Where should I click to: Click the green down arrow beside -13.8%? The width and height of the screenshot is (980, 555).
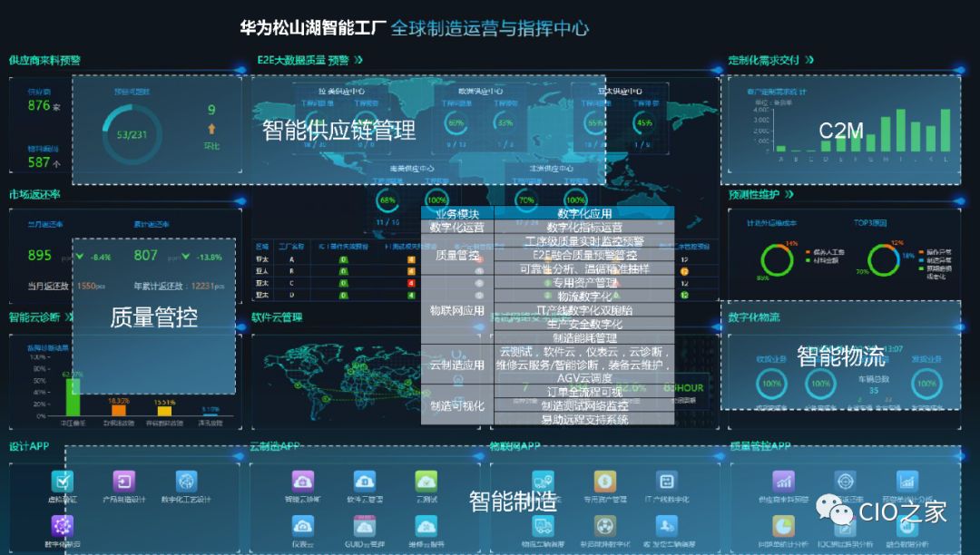[186, 257]
